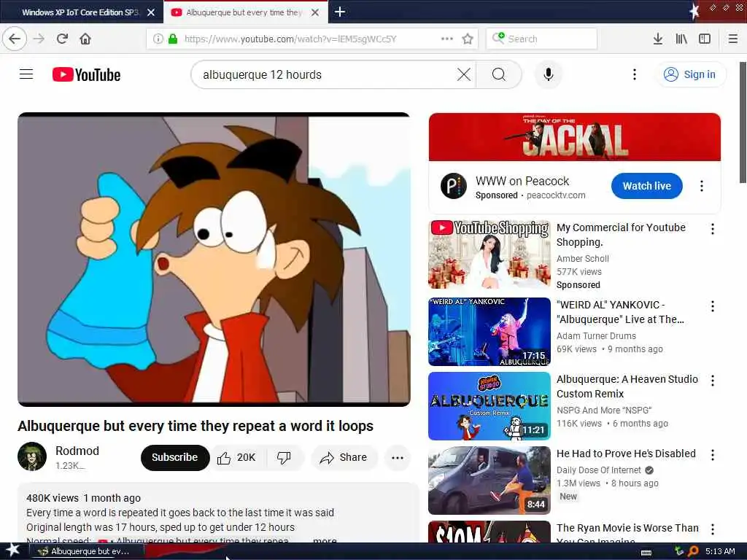
Task: Open options for Weird Al Albuquerque Live video
Action: click(x=712, y=306)
